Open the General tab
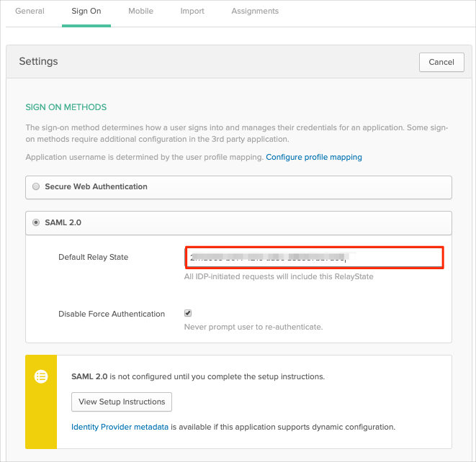The height and width of the screenshot is (462, 476). (30, 12)
